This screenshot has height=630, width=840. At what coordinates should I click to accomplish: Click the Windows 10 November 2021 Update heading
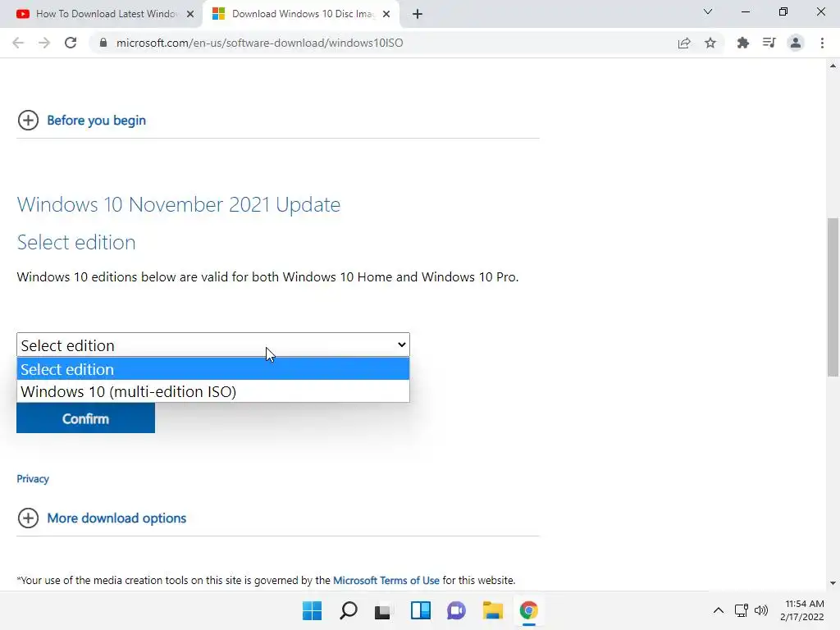(178, 204)
